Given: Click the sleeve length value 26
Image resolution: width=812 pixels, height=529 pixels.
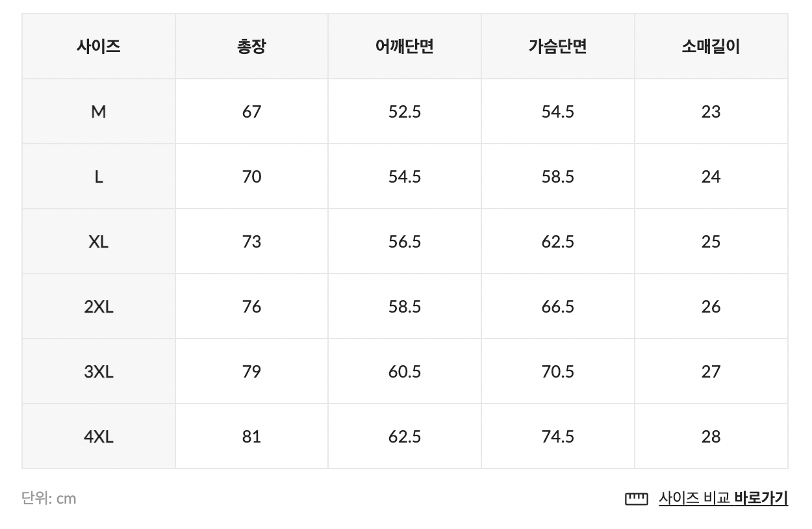Looking at the screenshot, I should pyautogui.click(x=711, y=307).
